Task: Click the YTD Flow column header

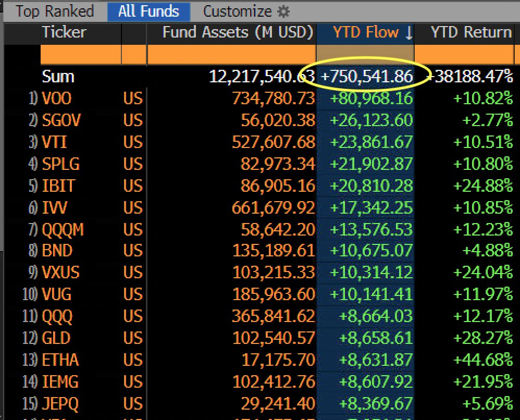Action: 365,32
